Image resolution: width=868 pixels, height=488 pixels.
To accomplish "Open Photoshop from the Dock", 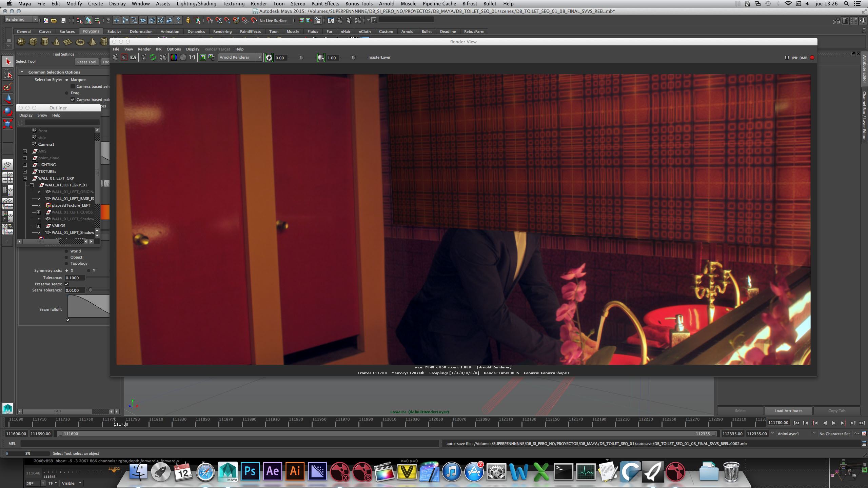I will pyautogui.click(x=250, y=471).
